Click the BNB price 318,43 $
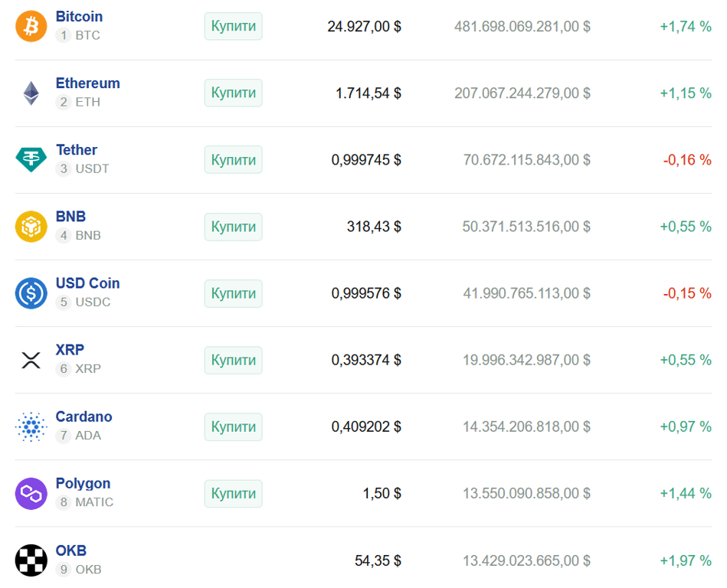 pyautogui.click(x=374, y=227)
